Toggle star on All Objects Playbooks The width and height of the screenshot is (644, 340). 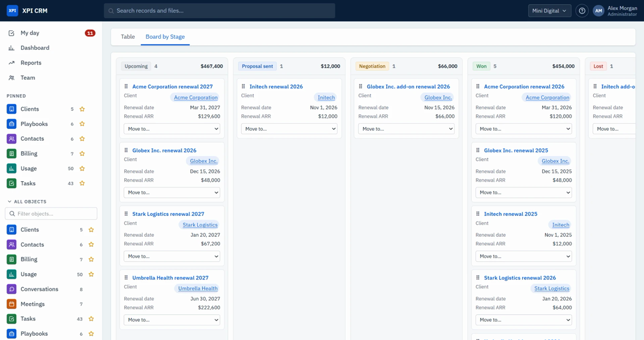click(91, 334)
